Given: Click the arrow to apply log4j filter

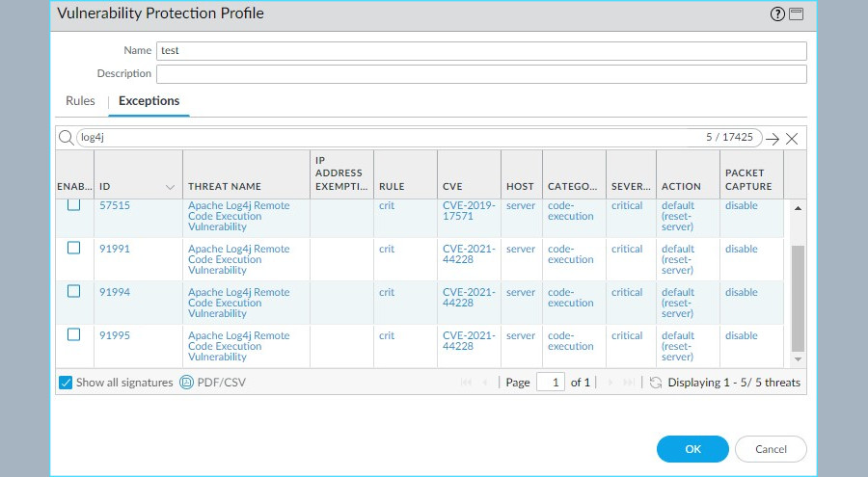Looking at the screenshot, I should (773, 139).
